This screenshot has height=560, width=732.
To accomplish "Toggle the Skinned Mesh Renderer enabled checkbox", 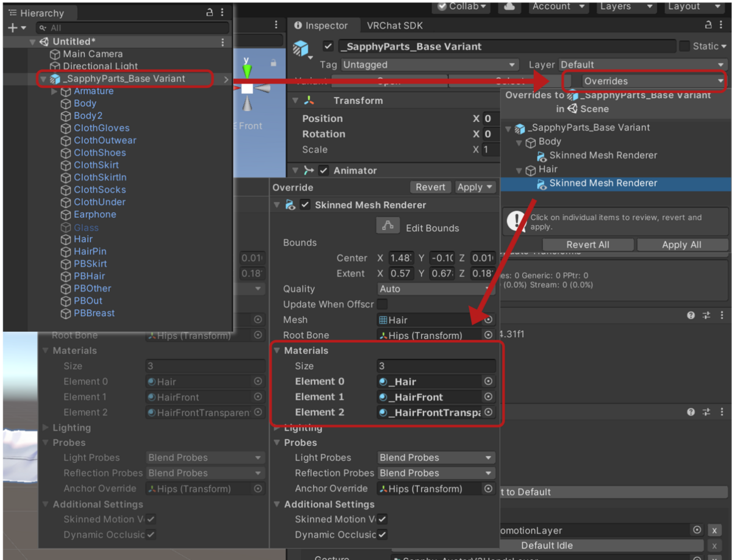I will tap(306, 205).
